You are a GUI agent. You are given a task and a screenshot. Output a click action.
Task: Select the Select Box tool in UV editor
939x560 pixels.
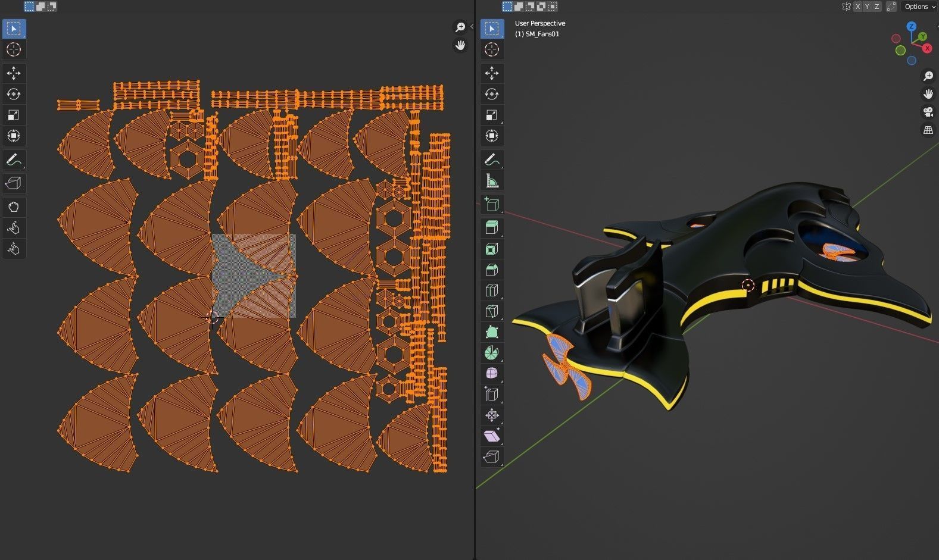pyautogui.click(x=14, y=29)
